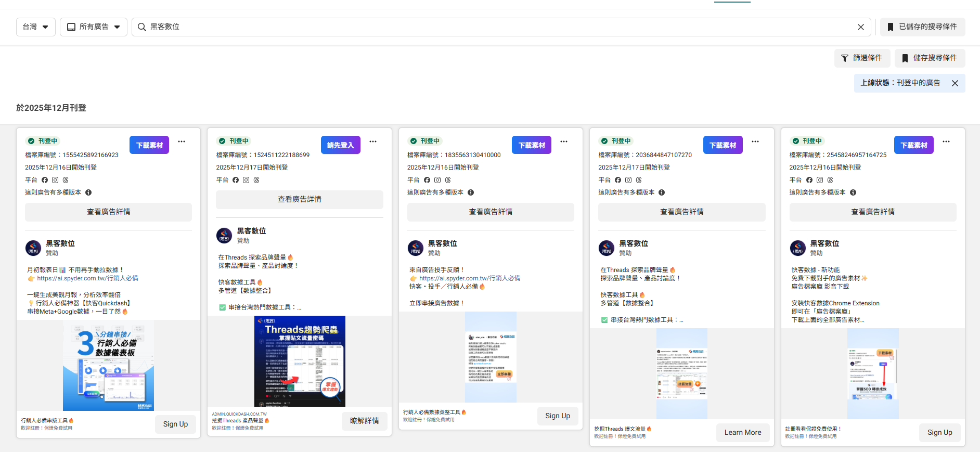This screenshot has width=980, height=452.
Task: Click the Facebook platform icon on ad 1835563130410000
Action: click(x=427, y=180)
